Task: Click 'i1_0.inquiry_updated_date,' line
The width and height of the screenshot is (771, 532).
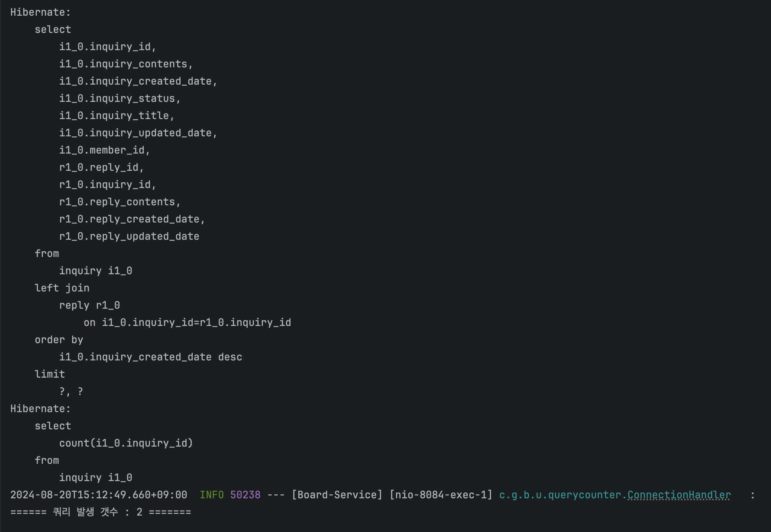Action: [x=138, y=133]
